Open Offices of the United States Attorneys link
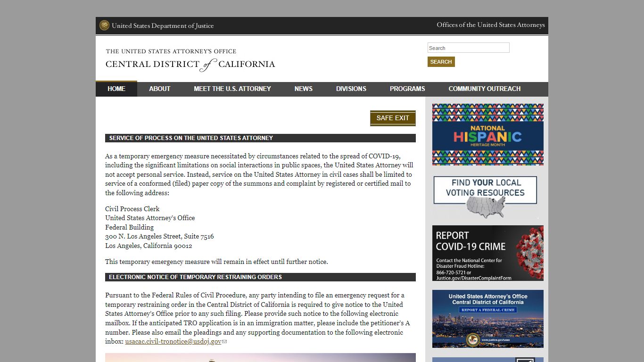 tap(491, 25)
